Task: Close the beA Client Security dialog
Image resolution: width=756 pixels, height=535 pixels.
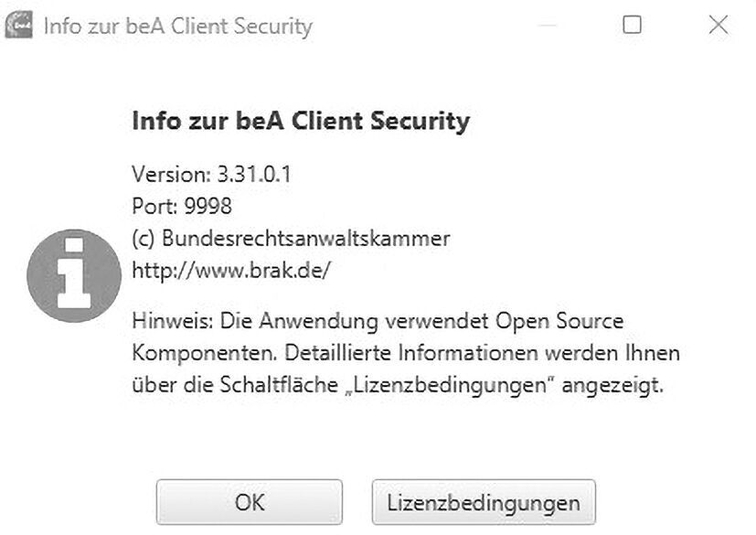Action: click(719, 26)
